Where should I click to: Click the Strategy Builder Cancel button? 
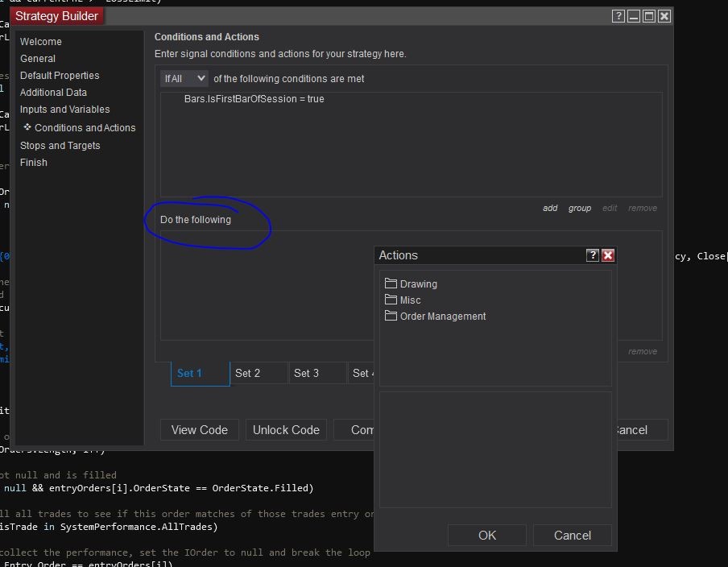[x=642, y=430]
